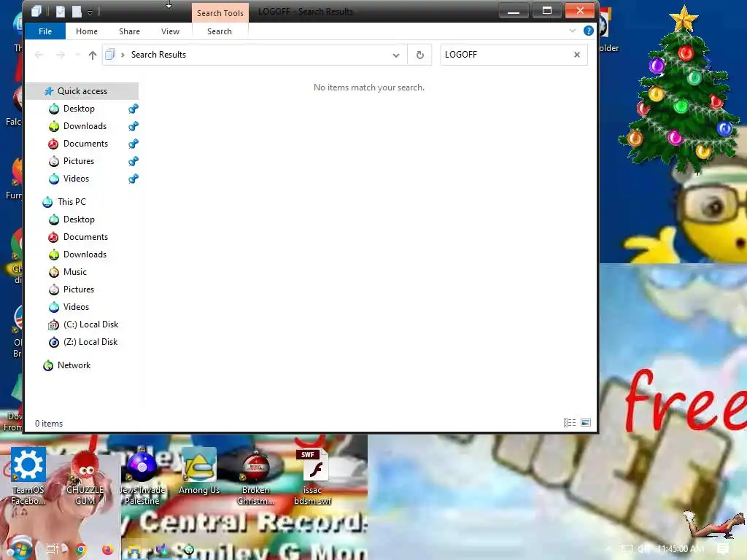Expand the address bar history dropdown
The width and height of the screenshot is (747, 560).
tap(396, 55)
